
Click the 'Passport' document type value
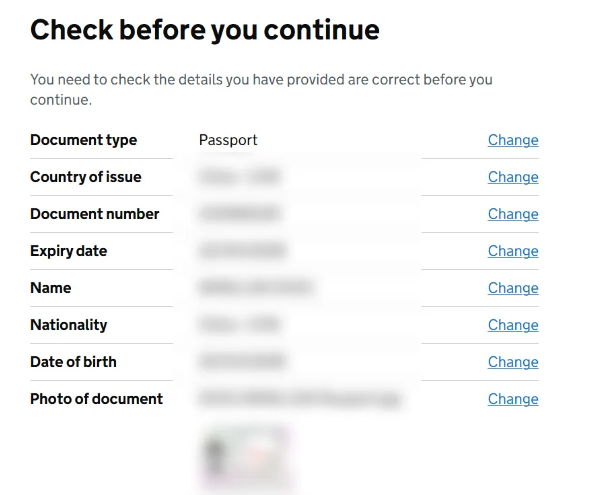[x=228, y=140]
